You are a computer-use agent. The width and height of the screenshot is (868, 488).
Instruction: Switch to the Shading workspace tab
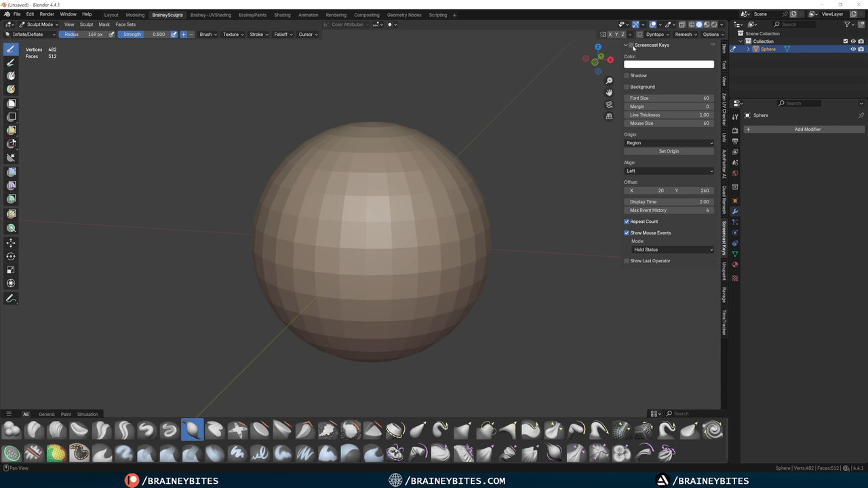pyautogui.click(x=282, y=15)
